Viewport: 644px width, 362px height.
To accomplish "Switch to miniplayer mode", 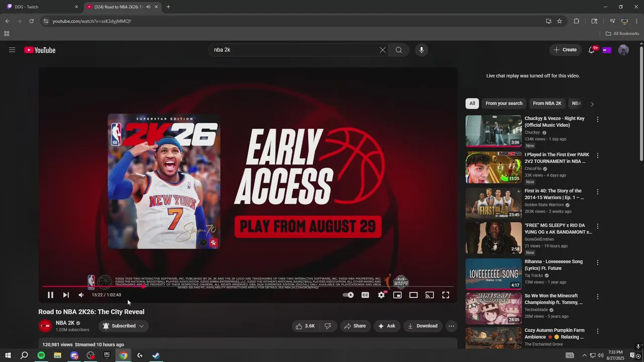I will click(397, 295).
